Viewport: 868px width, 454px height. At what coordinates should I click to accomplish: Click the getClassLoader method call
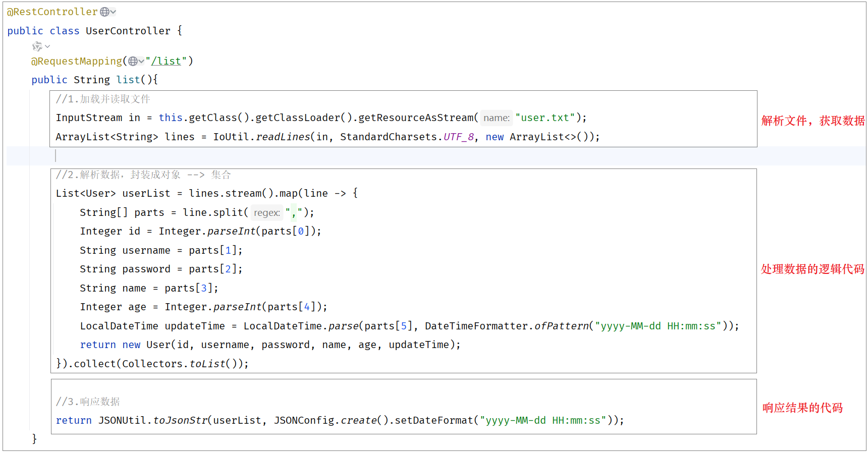(298, 118)
